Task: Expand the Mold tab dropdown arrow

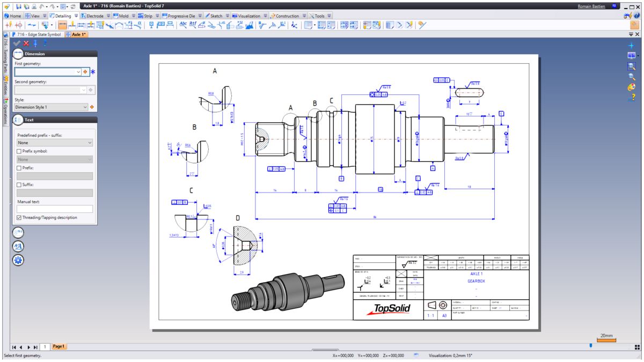Action: coord(133,16)
